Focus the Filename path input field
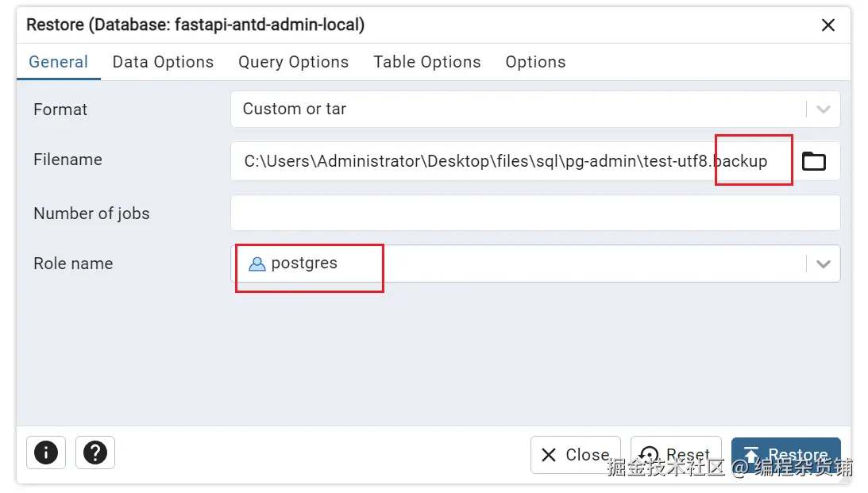The width and height of the screenshot is (868, 493). 508,161
